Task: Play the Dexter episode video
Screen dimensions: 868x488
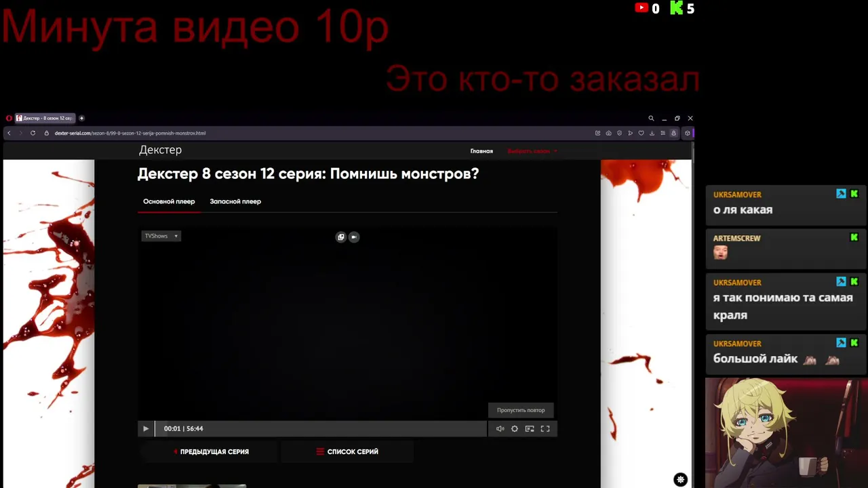Action: (145, 428)
